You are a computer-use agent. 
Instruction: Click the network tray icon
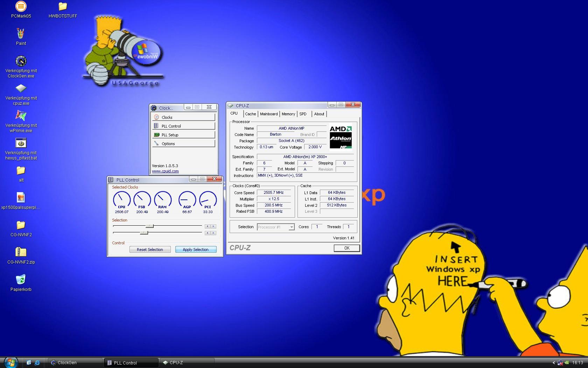coord(560,363)
